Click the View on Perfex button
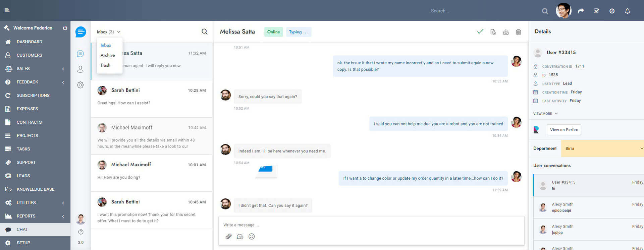Screen dimensions: 644x250 (563, 130)
